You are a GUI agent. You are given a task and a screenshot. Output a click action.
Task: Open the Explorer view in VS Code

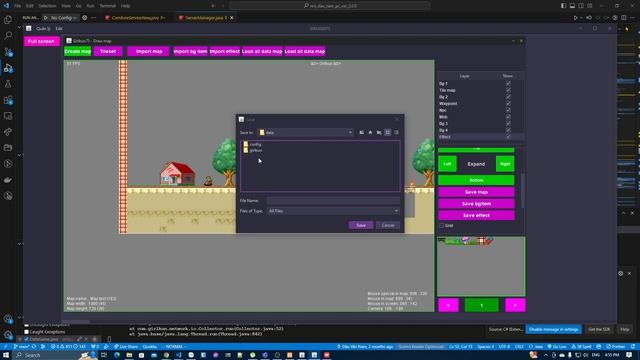(8, 20)
